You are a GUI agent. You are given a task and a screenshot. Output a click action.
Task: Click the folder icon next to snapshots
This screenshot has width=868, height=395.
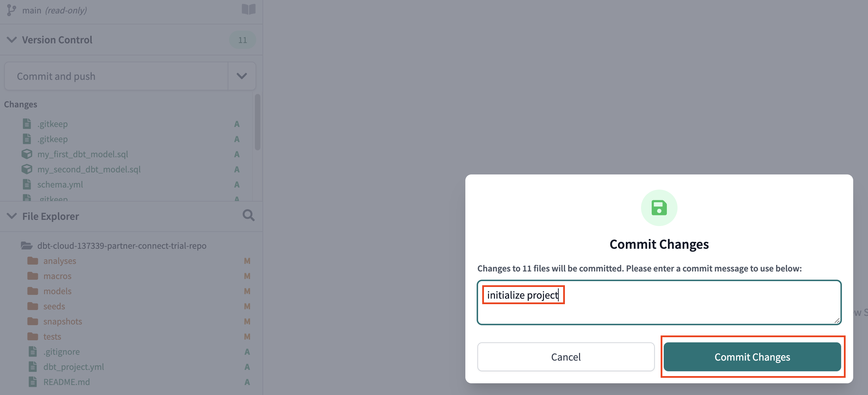tap(33, 321)
